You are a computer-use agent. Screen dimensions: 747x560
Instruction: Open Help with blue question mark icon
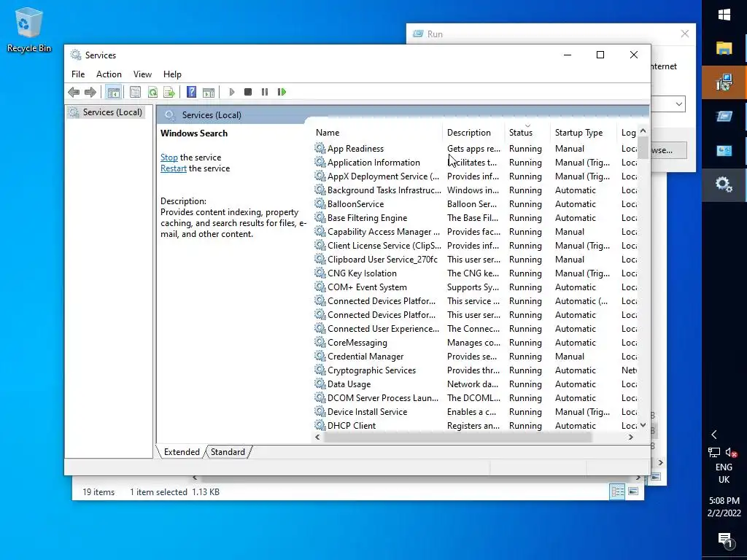(x=192, y=92)
